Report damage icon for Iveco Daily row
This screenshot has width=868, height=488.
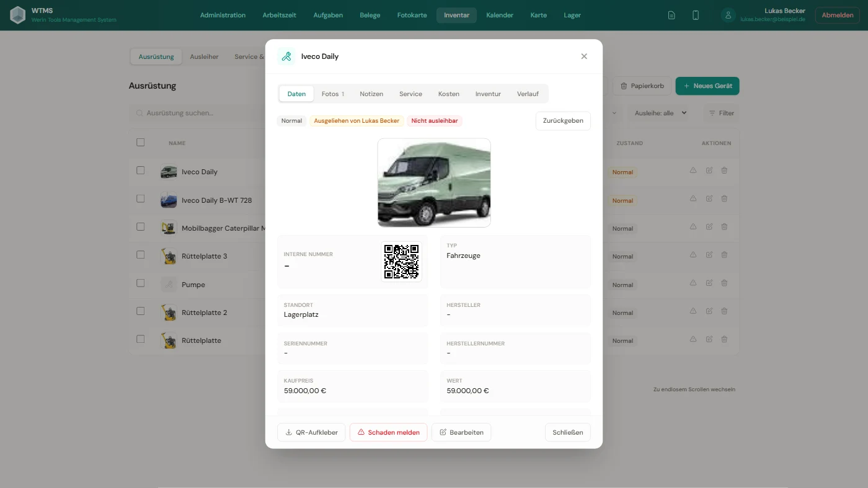693,171
